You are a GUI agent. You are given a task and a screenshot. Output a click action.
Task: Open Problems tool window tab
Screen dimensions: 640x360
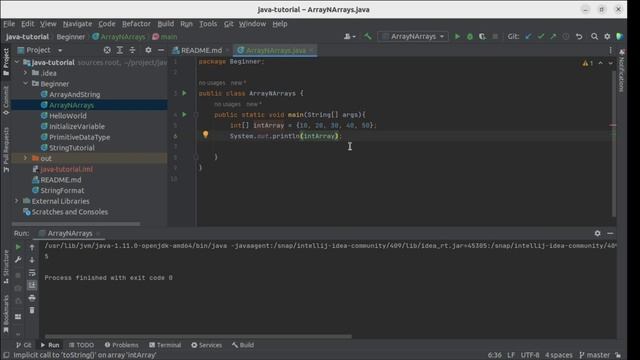click(x=122, y=345)
